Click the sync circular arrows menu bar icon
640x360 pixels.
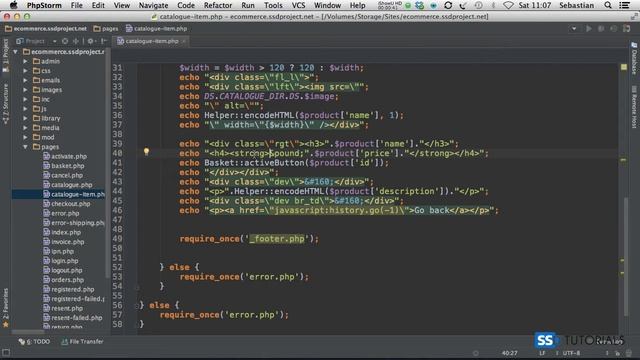point(448,5)
